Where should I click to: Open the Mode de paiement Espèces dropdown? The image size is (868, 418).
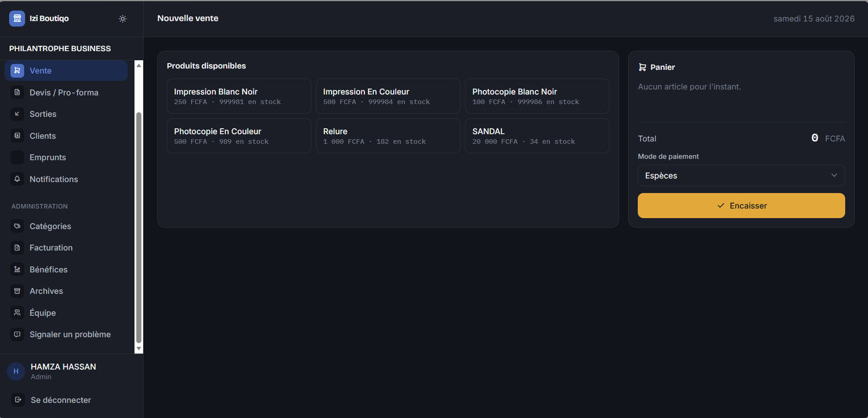point(741,175)
